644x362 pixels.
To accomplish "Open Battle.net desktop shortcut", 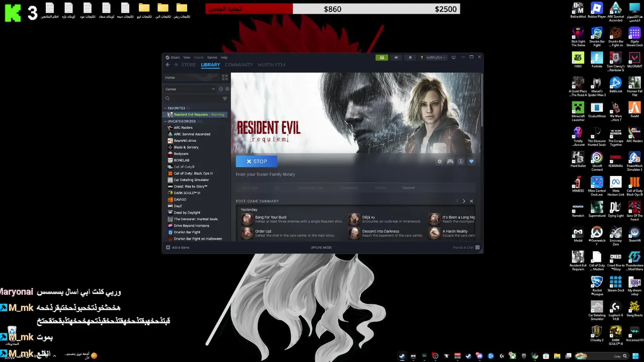I will pyautogui.click(x=616, y=85).
